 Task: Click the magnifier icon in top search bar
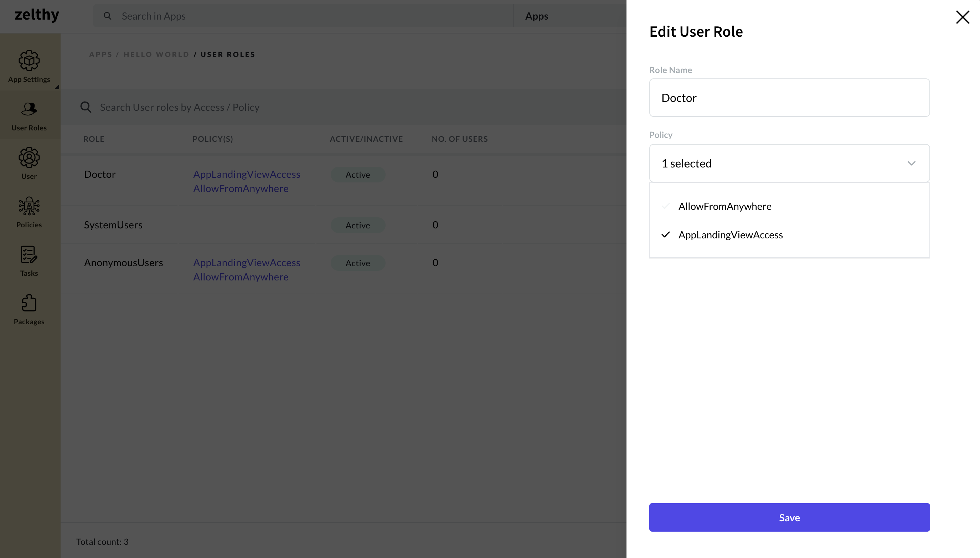pos(108,16)
